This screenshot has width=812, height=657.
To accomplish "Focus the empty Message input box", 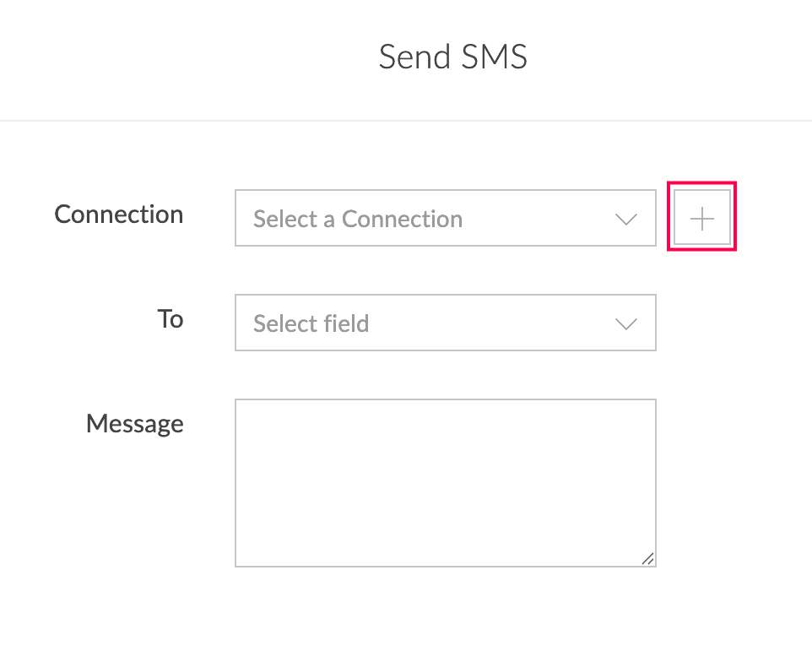I will click(x=446, y=483).
